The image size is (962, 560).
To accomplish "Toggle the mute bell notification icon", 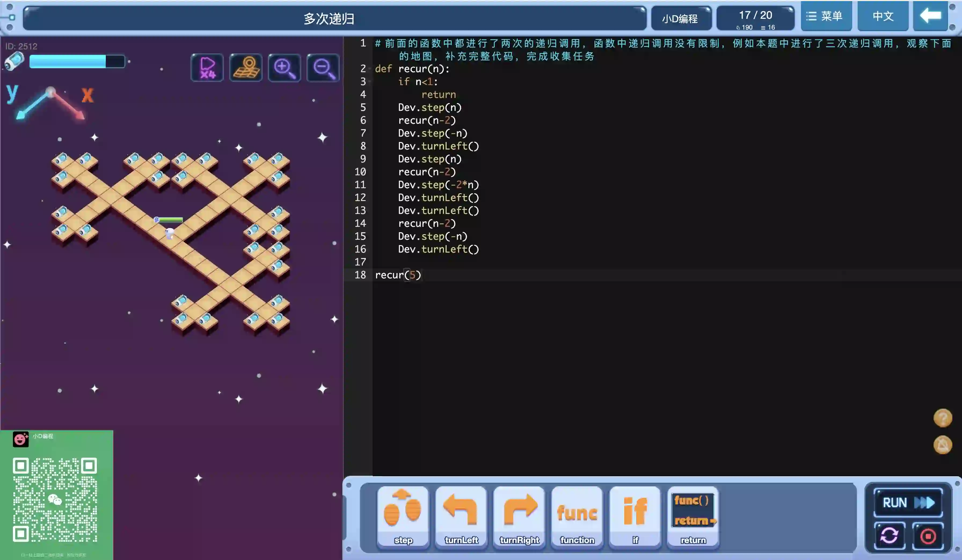I will 942,445.
